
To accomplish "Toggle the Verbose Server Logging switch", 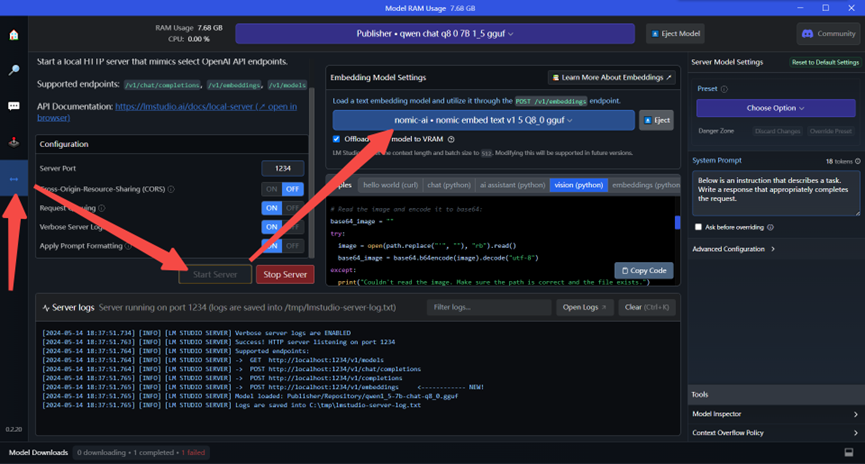I will pyautogui.click(x=282, y=227).
